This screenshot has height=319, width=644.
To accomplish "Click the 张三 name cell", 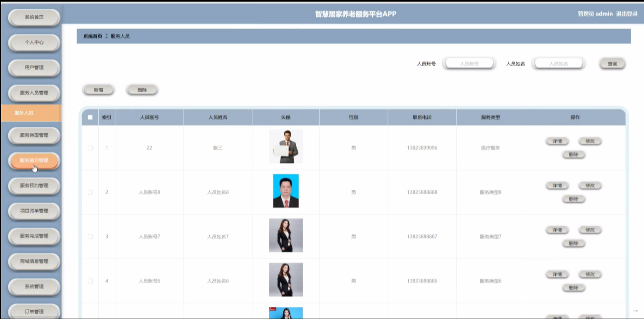I will [218, 148].
